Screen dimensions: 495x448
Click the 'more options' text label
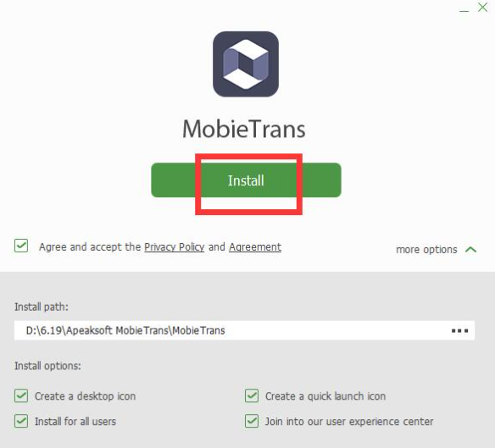pyautogui.click(x=426, y=250)
